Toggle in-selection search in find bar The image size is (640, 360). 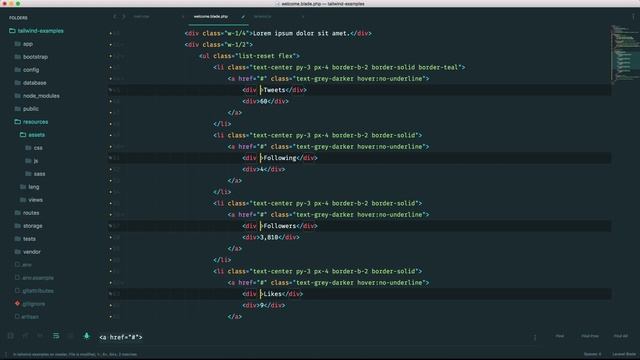[71, 336]
